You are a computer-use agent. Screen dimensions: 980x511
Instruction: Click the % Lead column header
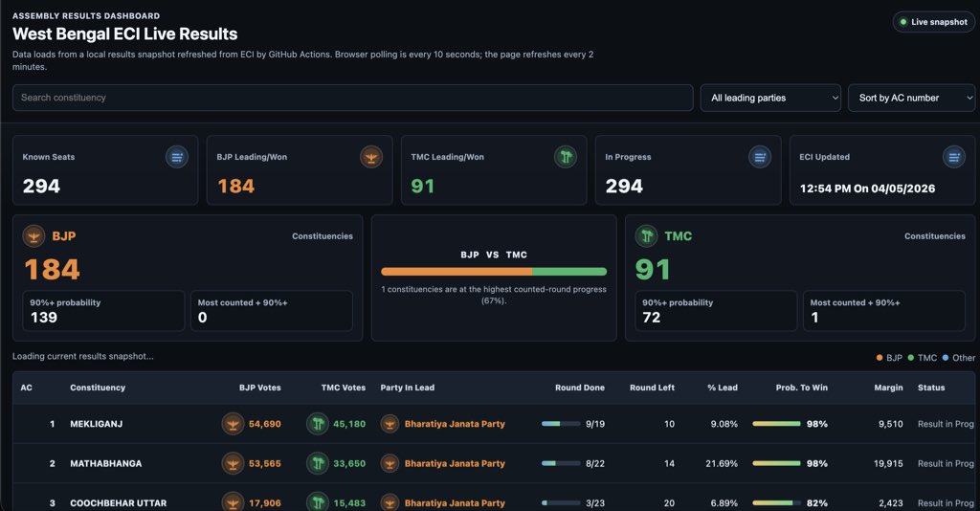tap(723, 388)
